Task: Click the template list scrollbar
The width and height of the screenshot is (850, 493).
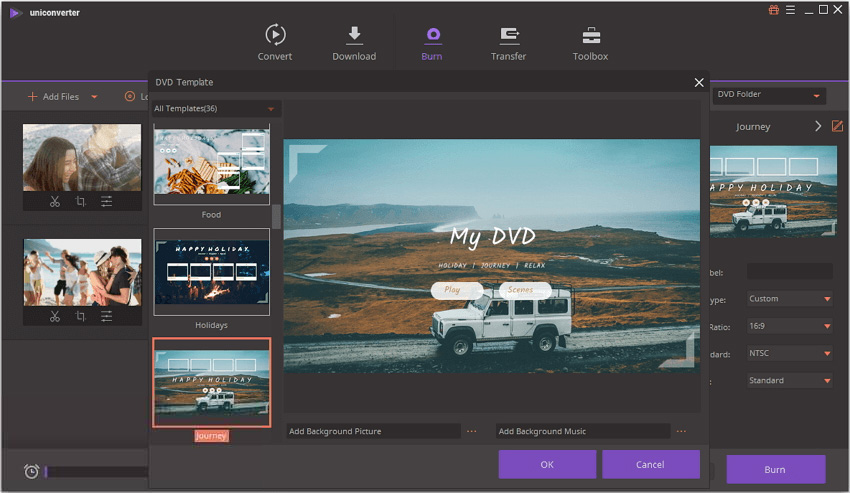Action: tap(277, 216)
